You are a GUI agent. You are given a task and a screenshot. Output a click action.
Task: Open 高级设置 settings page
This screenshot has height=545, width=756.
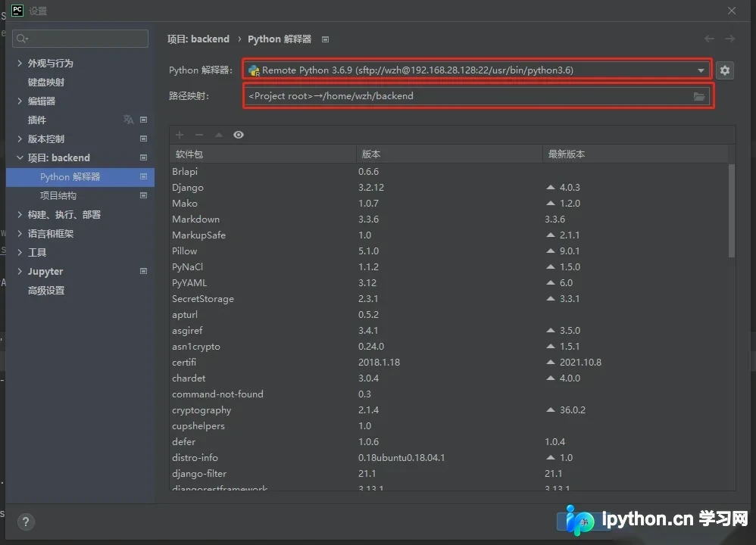pos(46,291)
